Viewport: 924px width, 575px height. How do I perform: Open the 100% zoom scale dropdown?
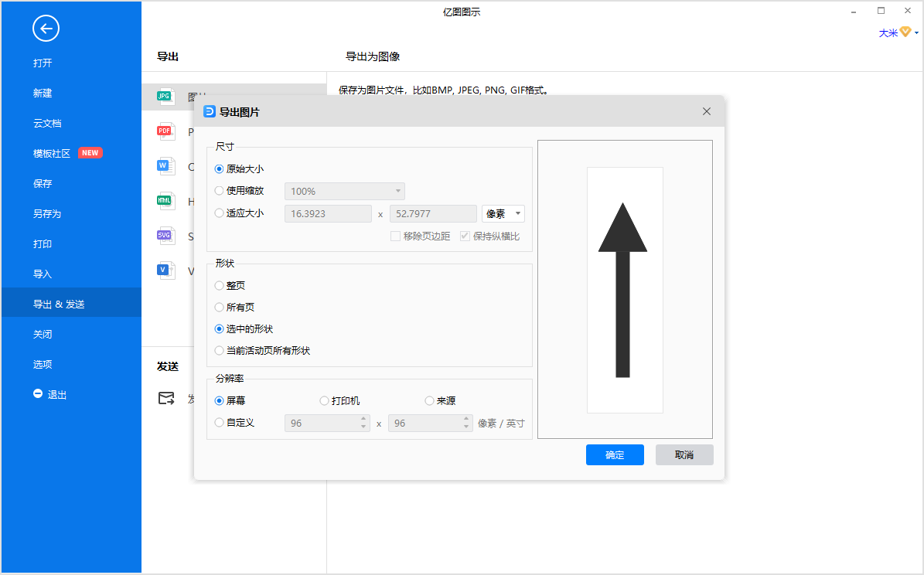[x=345, y=191]
